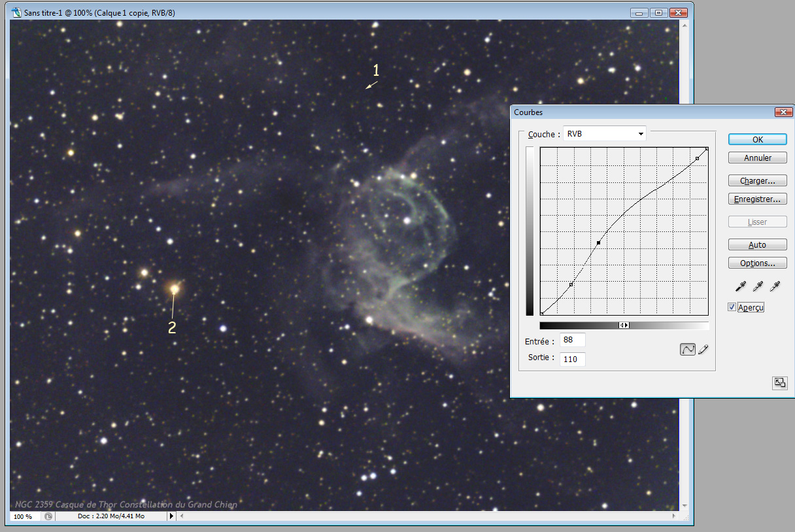795x532 pixels.
Task: Click the status bar info icon next to zoom
Action: (x=48, y=516)
